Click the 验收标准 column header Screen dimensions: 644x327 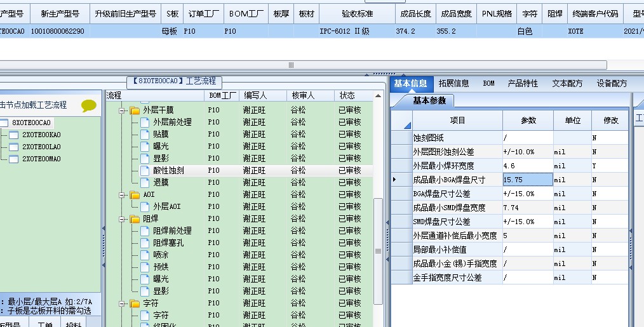click(x=357, y=14)
